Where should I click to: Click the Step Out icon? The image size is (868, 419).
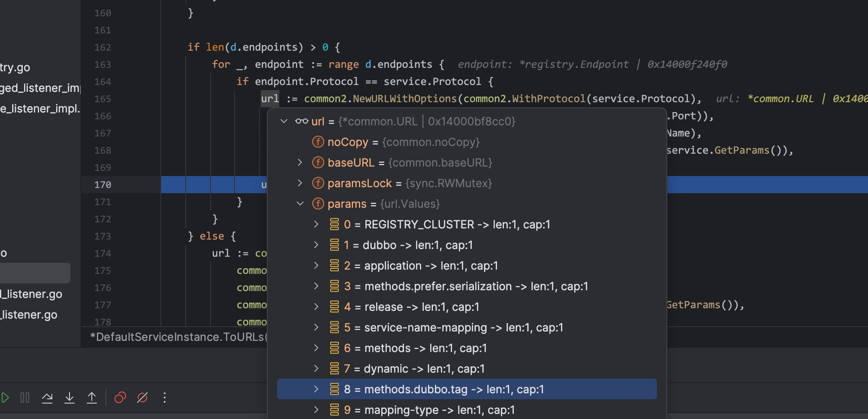point(92,398)
